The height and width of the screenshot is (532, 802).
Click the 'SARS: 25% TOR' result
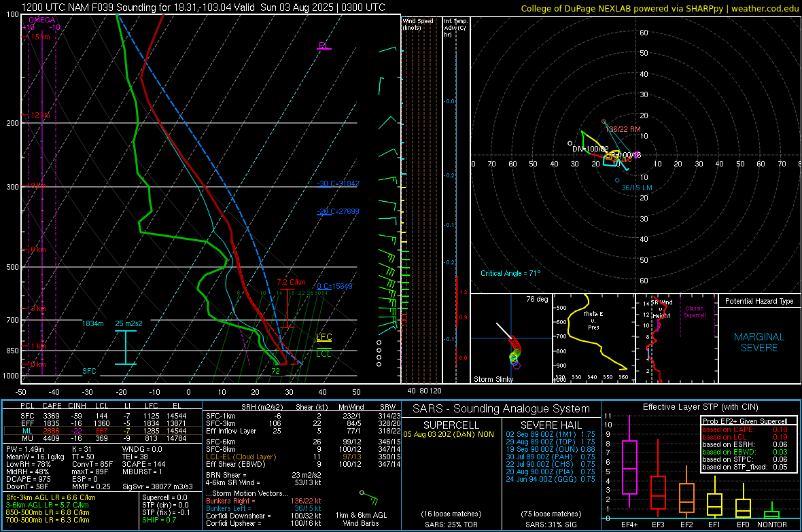point(451,525)
